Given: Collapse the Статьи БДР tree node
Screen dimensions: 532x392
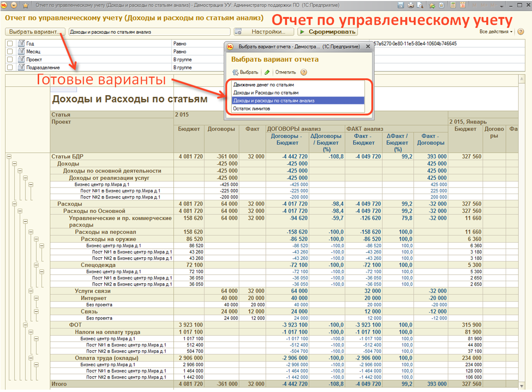Looking at the screenshot, I should click(9, 156).
